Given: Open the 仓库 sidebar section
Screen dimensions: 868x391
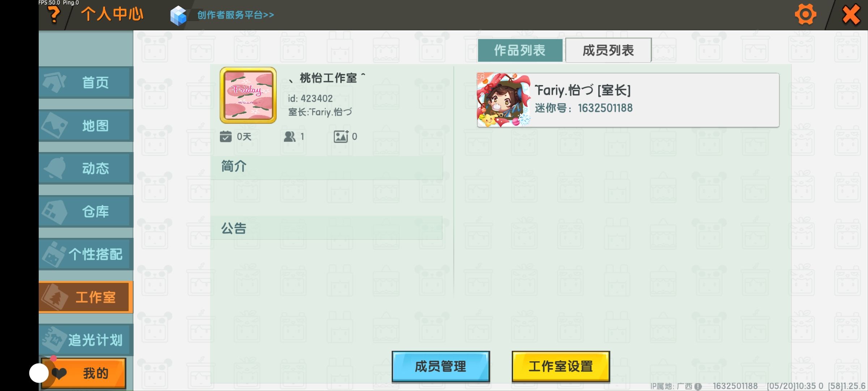Looking at the screenshot, I should click(x=86, y=211).
